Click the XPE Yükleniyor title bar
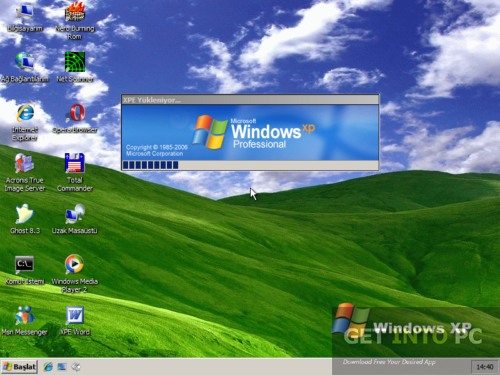 250,100
